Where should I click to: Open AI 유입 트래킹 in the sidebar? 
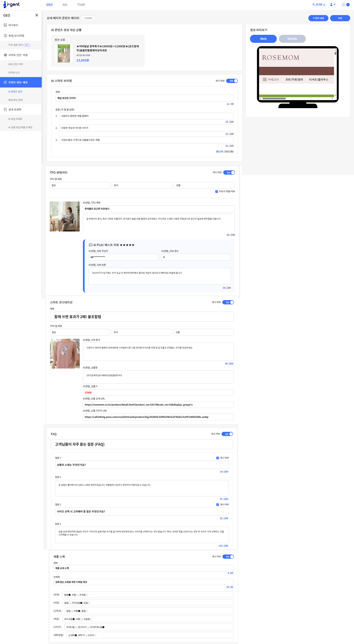point(15,119)
